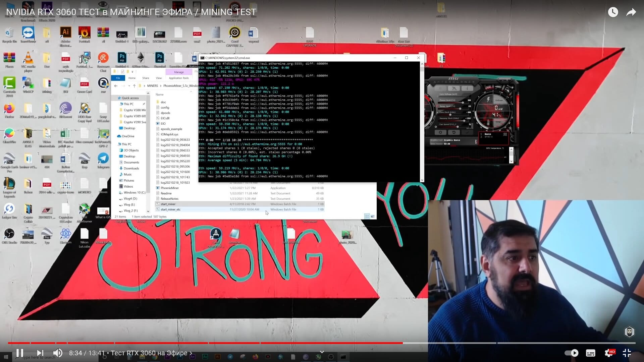Click the Apply checkmark in MSI Afterburner
Viewport: 644px width, 362px height.
(467, 132)
